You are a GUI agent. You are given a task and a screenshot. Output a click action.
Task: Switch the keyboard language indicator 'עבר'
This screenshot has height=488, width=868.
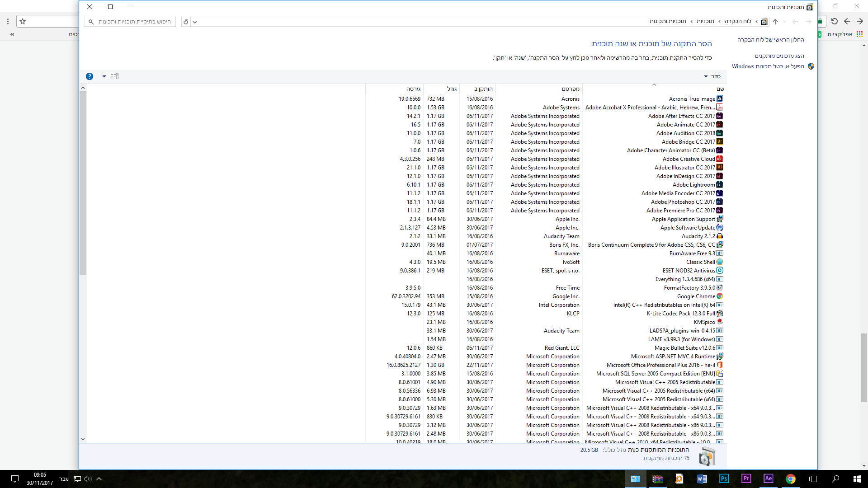click(64, 479)
